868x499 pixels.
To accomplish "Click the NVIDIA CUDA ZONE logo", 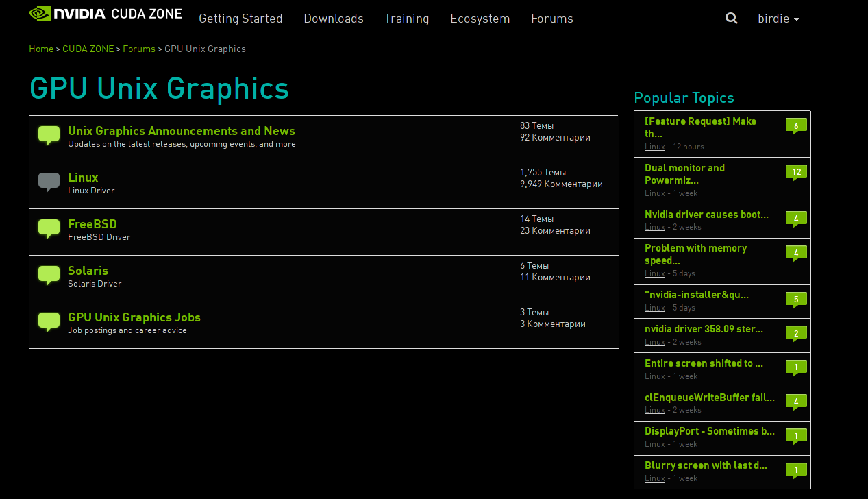I will tap(106, 14).
